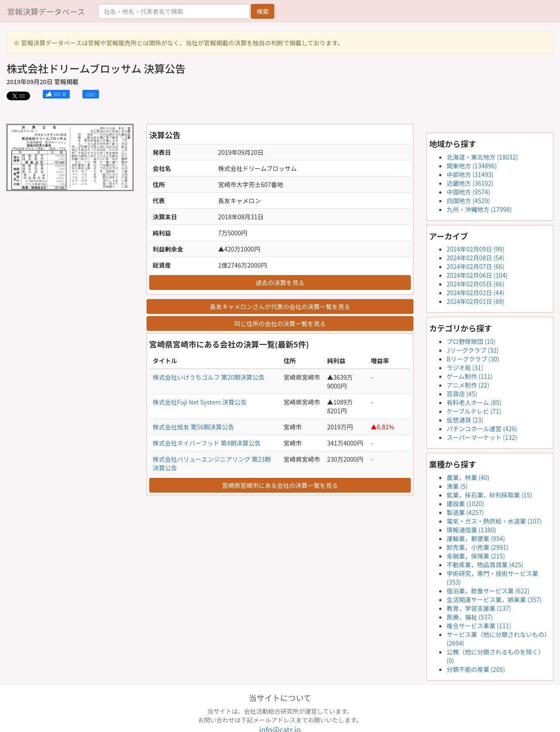Click the Facebook like button
The width and height of the screenshot is (560, 732).
[56, 94]
